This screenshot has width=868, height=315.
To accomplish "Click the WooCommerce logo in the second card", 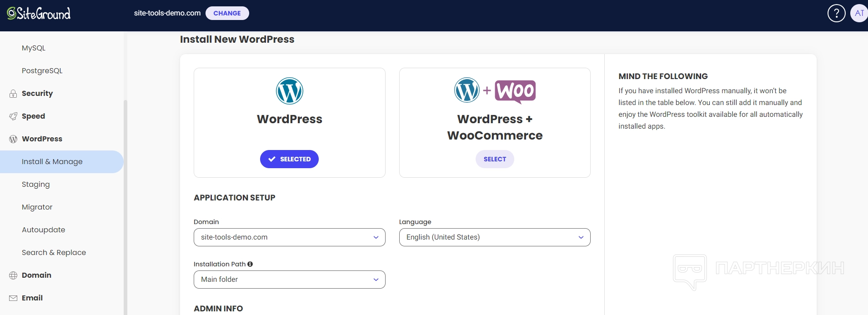I will pos(515,92).
